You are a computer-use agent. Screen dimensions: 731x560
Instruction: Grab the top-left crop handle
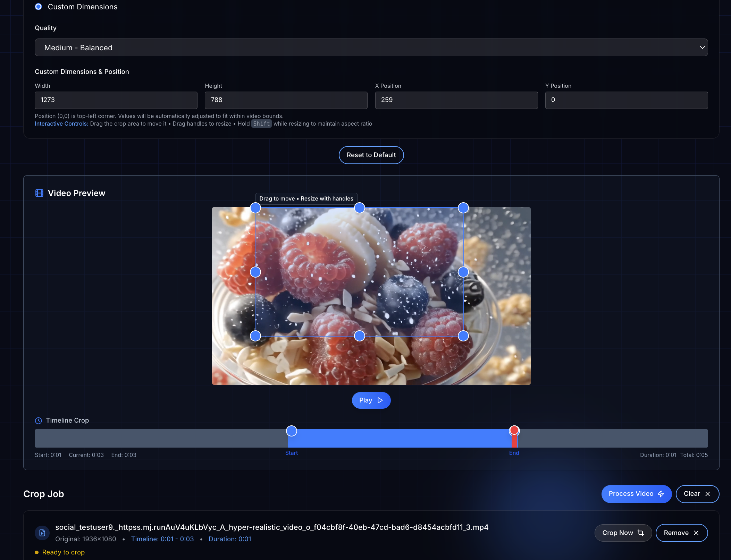click(255, 208)
